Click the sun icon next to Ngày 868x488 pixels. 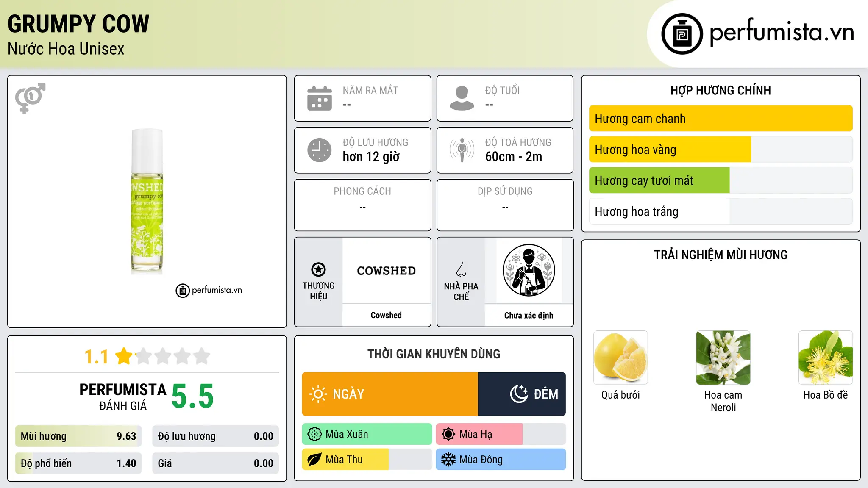[x=318, y=394]
